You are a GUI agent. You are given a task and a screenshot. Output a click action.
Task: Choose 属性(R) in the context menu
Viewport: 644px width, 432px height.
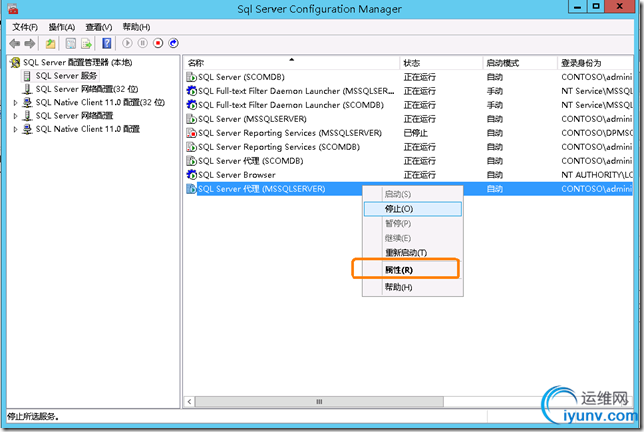(413, 270)
